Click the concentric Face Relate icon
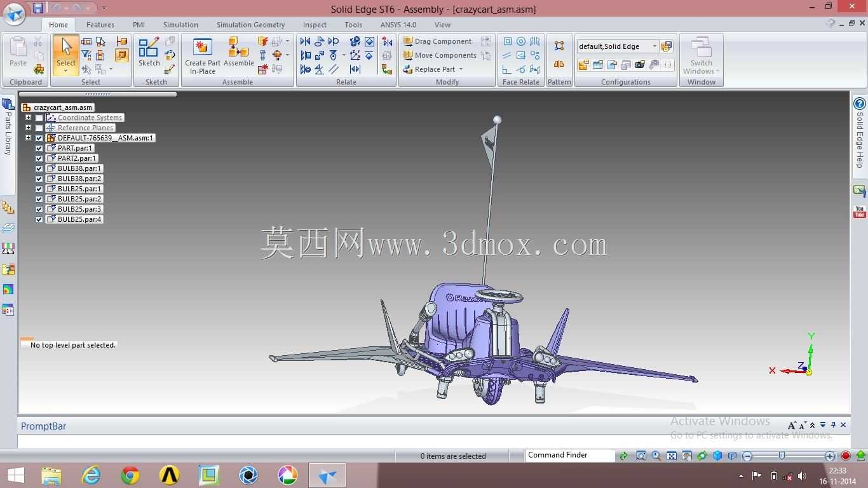Viewport: 868px width, 488px height. point(521,41)
